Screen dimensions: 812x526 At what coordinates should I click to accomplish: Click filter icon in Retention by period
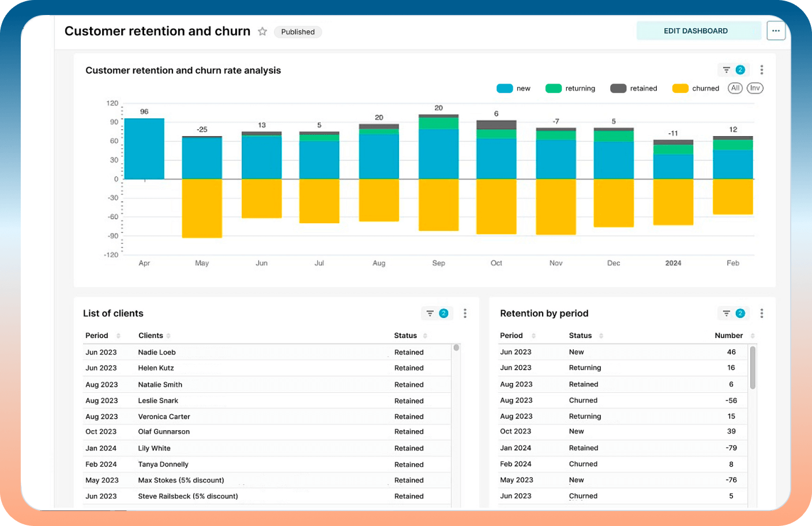pyautogui.click(x=727, y=313)
